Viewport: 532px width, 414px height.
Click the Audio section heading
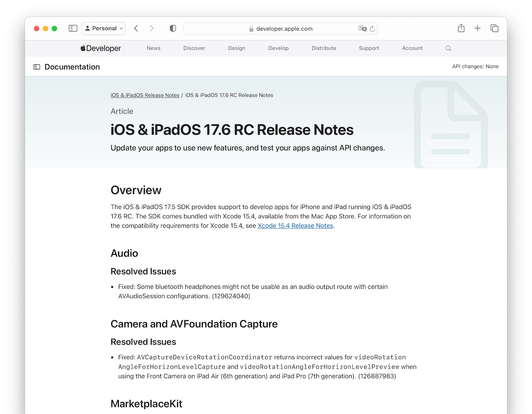[x=124, y=253]
